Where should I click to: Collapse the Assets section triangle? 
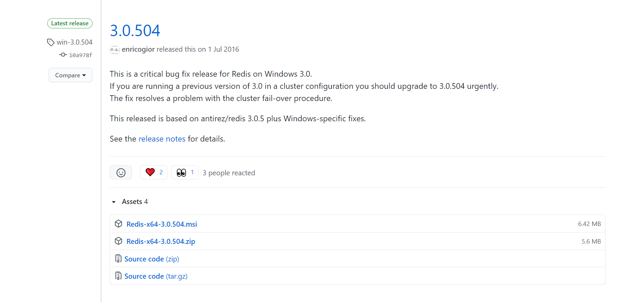[x=114, y=202]
